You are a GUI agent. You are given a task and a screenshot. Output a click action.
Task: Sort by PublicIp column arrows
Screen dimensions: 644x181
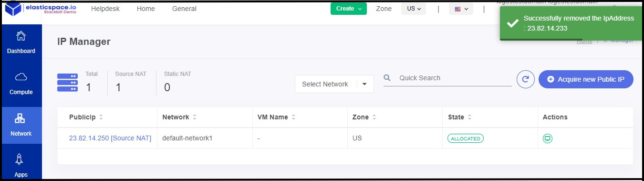click(101, 117)
